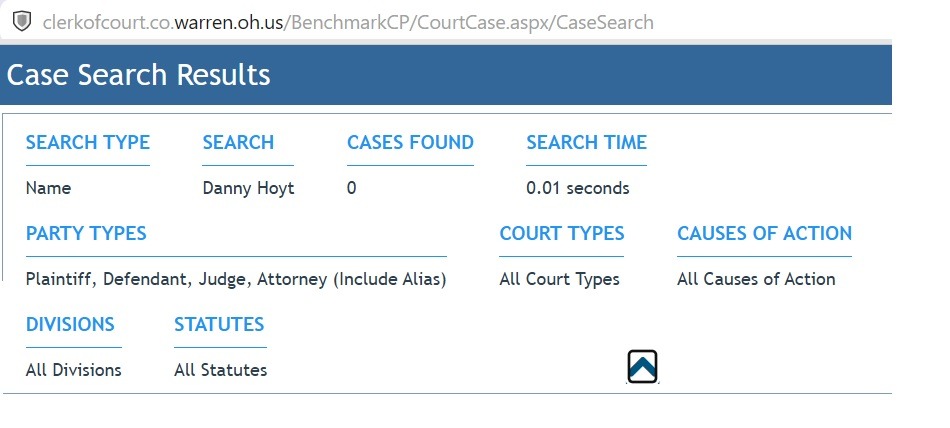
Task: Click the PARTY TYPES header
Action: (x=86, y=233)
